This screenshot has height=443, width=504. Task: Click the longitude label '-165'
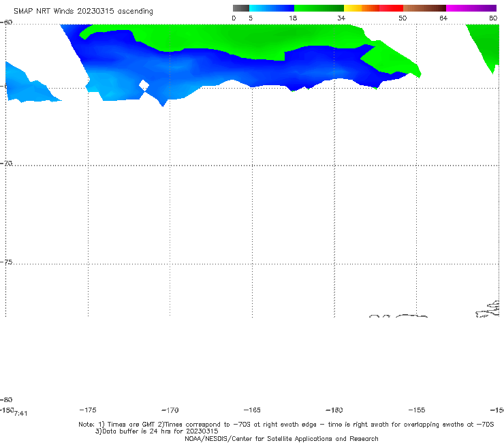[x=252, y=410]
